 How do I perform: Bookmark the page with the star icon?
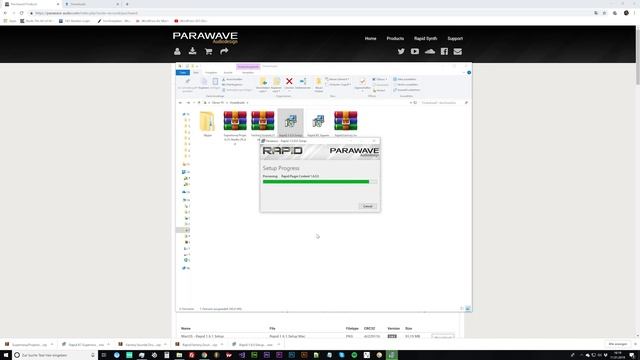click(604, 13)
